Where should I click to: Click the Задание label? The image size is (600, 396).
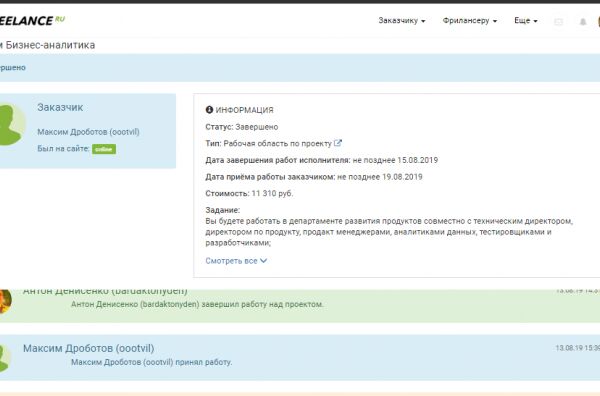[223, 210]
